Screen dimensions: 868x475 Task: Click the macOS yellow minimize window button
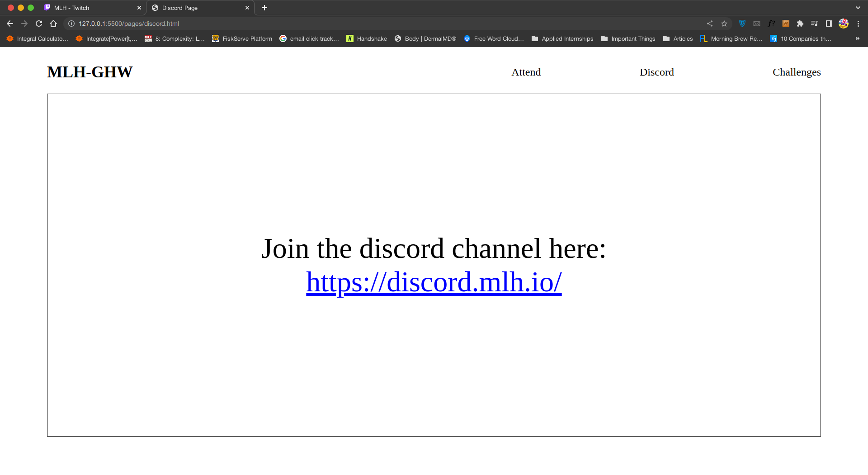pos(21,8)
